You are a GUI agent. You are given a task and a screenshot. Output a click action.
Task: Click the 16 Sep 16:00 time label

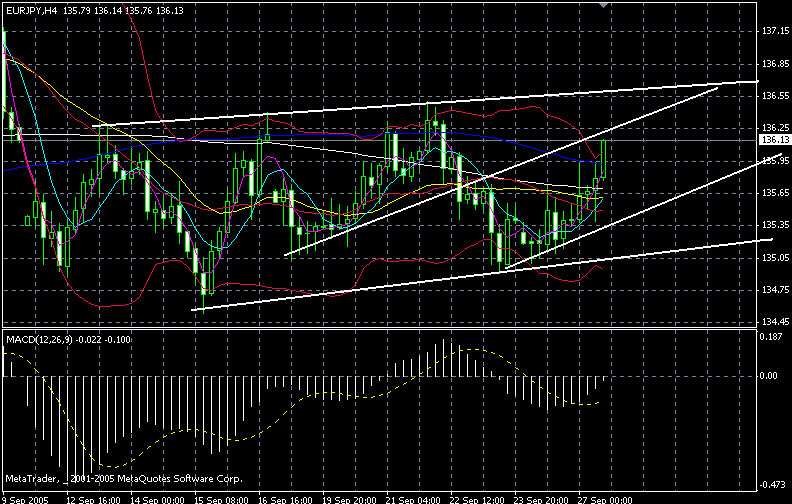tap(286, 500)
